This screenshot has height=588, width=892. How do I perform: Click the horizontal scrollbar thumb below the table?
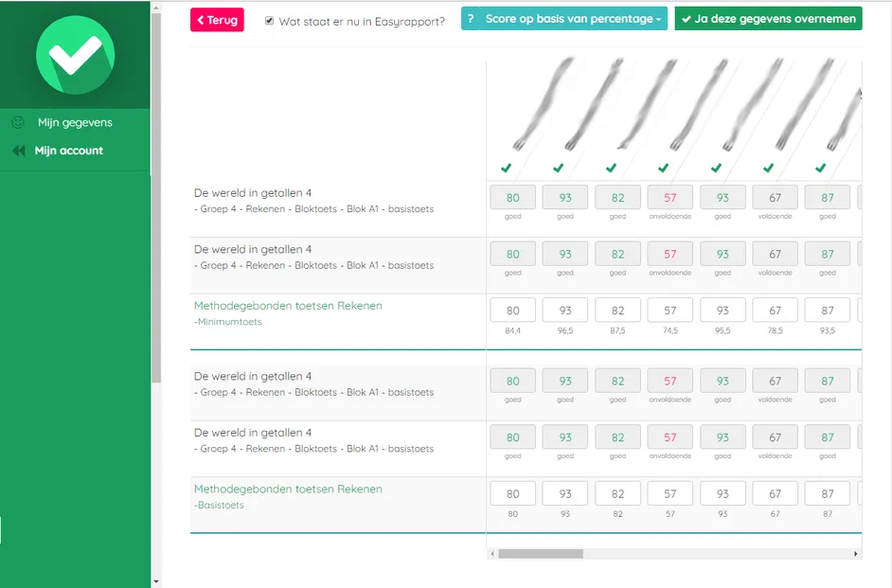click(541, 554)
